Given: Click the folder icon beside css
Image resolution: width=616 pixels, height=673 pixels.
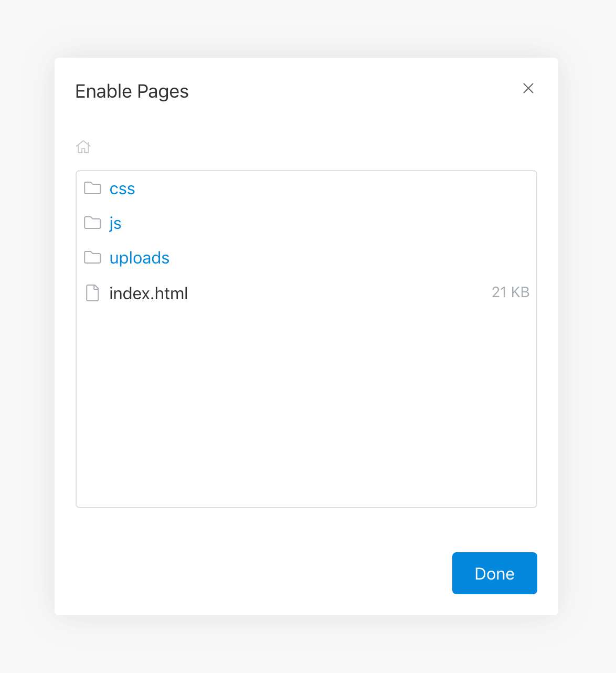Looking at the screenshot, I should pos(92,188).
